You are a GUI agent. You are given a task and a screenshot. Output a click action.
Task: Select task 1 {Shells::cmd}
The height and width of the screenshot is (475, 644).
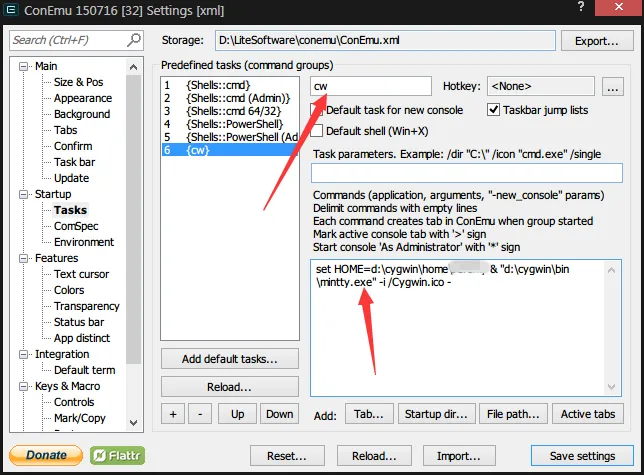pos(230,85)
